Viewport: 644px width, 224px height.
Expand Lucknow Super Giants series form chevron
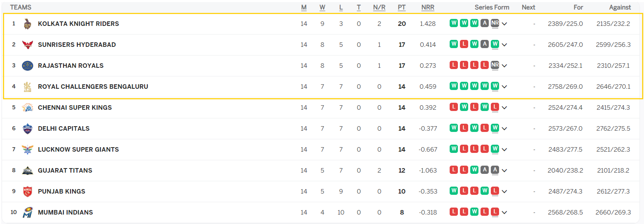[x=504, y=150]
